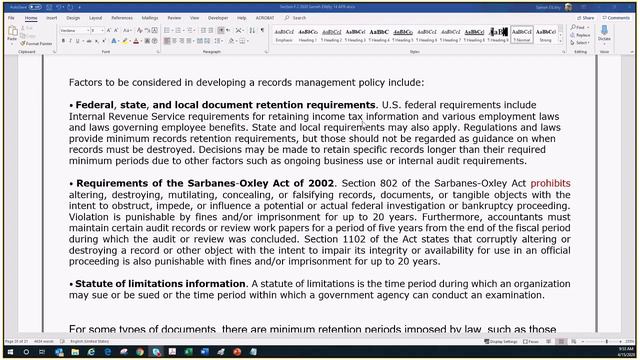640x360 pixels.
Task: Increase the font size
Action: click(109, 31)
